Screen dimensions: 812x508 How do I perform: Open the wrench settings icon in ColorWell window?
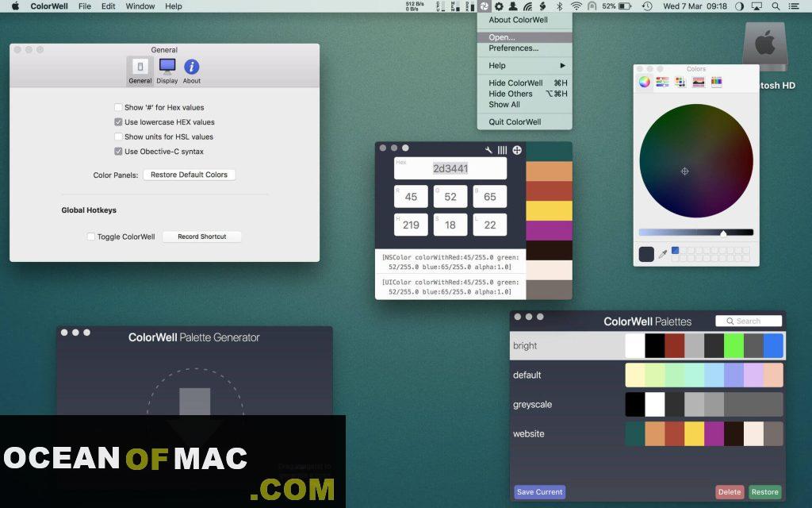(488, 150)
